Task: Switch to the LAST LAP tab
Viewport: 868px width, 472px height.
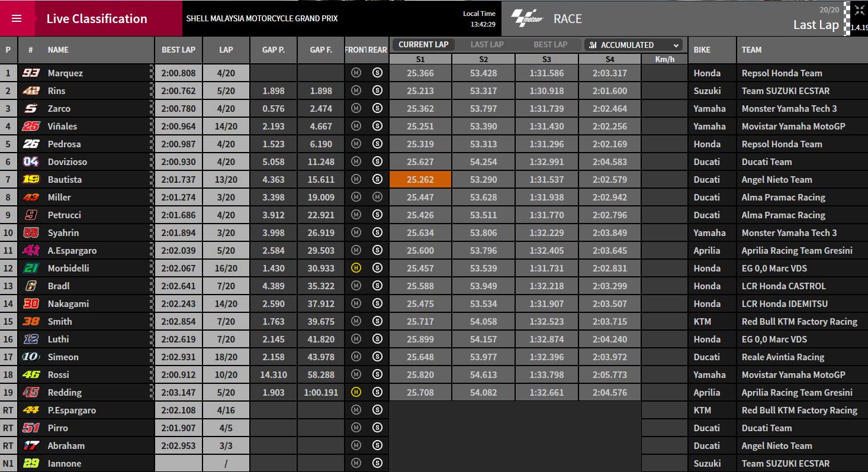Action: (487, 44)
